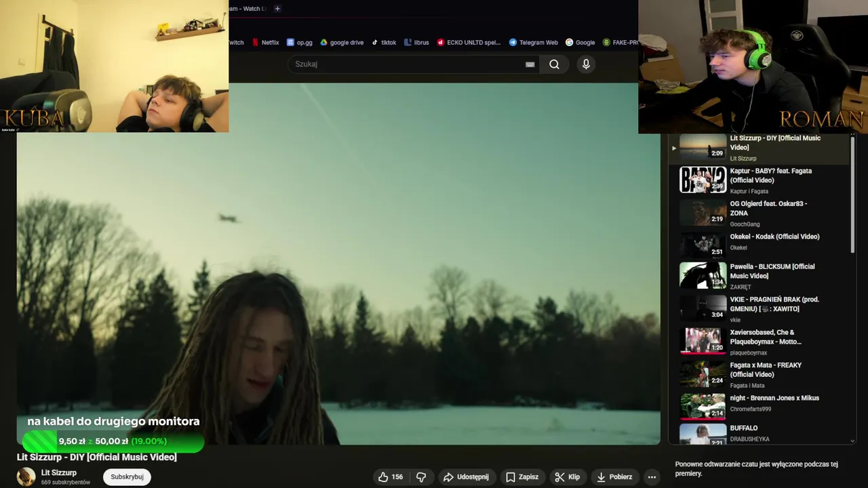Open the Lit Sizzurp channel name link

click(59, 472)
